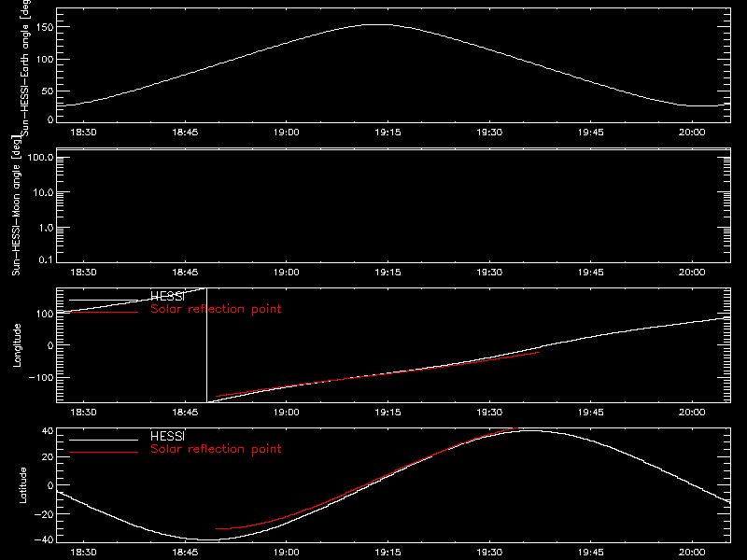747x560 pixels.
Task: Click the vertical wrap line in Longitude plot
Action: 206,345
